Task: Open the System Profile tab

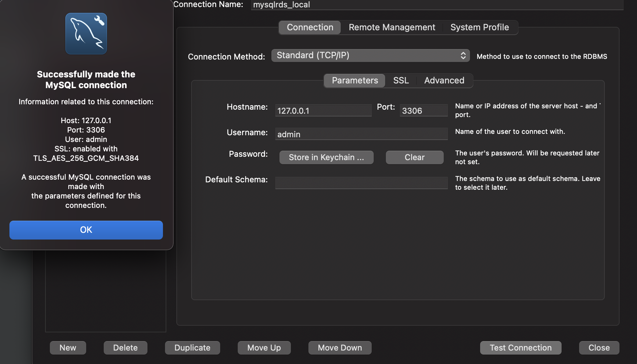Action: [479, 27]
